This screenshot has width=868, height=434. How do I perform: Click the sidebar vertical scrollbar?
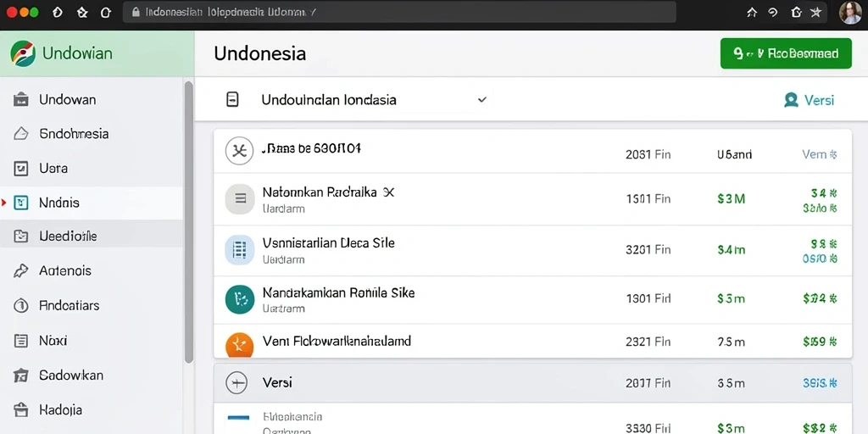[x=189, y=221]
